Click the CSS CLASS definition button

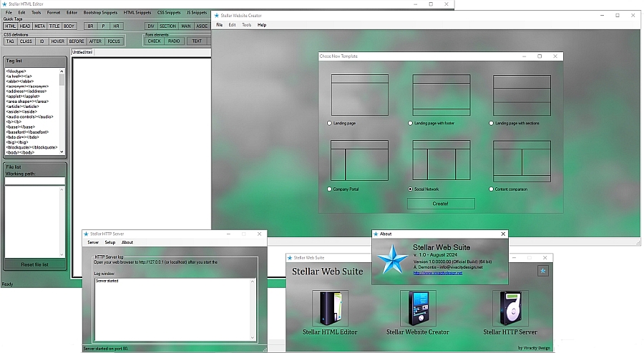(x=26, y=41)
